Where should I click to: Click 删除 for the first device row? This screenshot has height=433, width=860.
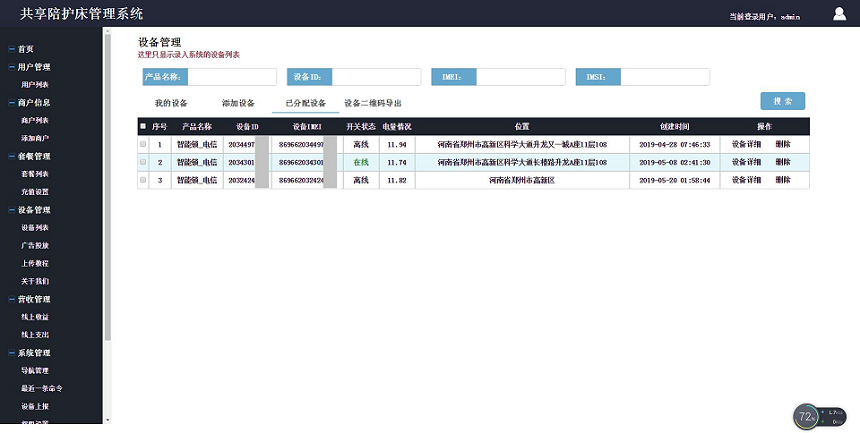pos(783,145)
